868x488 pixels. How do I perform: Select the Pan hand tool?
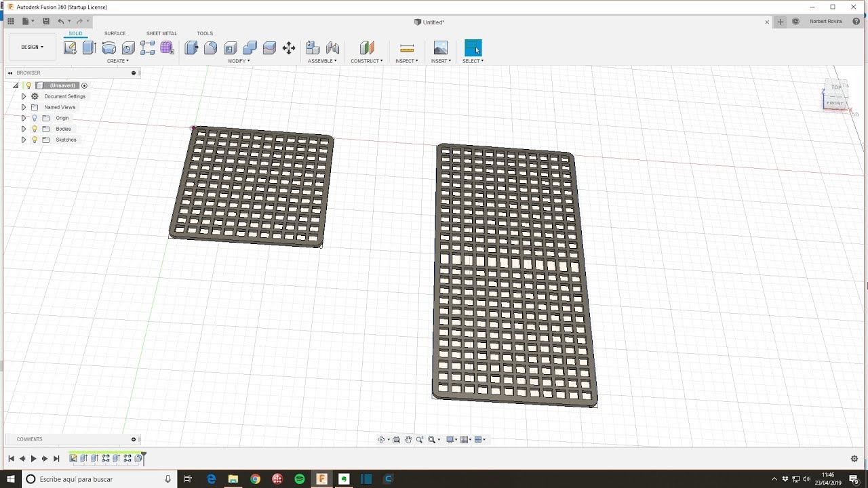(408, 440)
